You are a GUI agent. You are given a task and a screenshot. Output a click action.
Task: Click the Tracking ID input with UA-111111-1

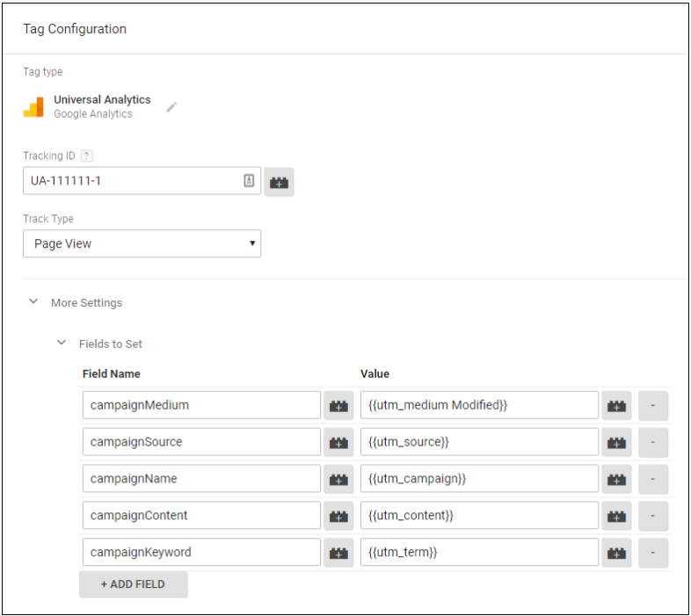pos(132,181)
